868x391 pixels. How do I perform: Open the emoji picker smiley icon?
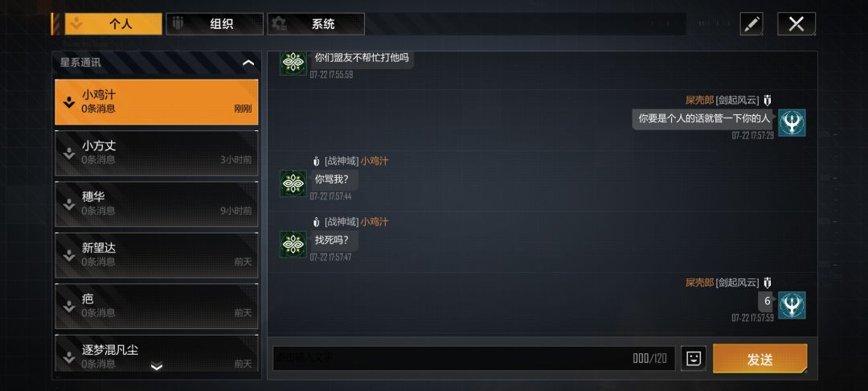pos(693,358)
